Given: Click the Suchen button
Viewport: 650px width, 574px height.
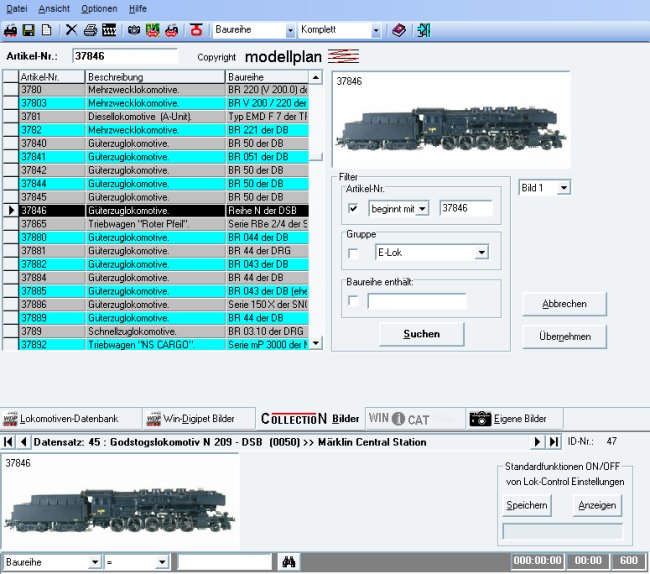Looking at the screenshot, I should (x=422, y=334).
